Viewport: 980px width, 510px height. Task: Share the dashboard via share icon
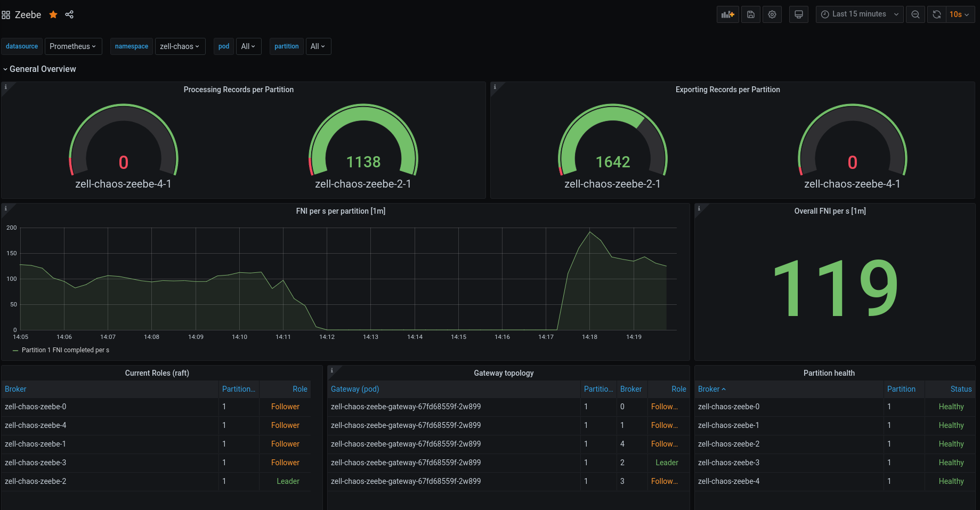point(69,14)
